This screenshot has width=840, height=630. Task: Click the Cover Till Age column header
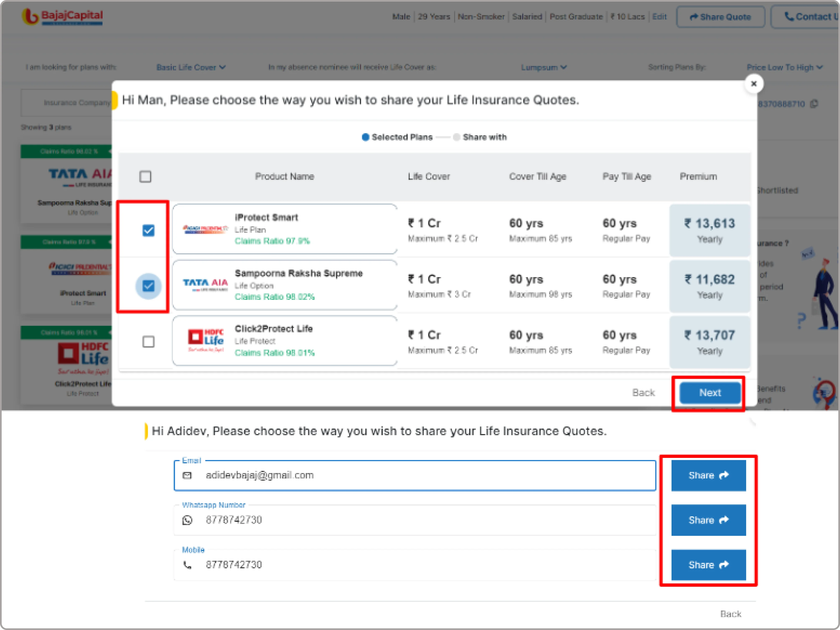pyautogui.click(x=537, y=176)
